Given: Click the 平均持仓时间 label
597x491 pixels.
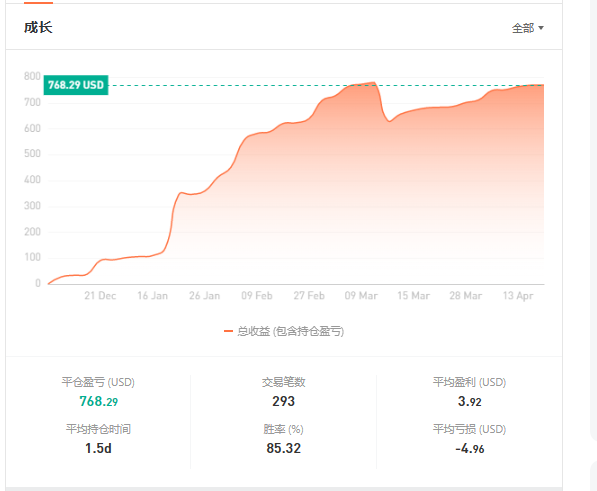Looking at the screenshot, I should tap(98, 429).
